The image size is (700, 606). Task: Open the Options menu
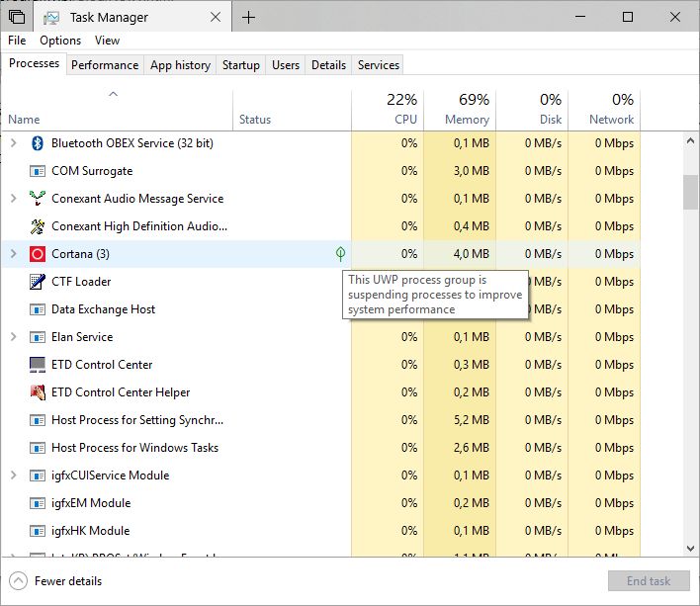click(60, 41)
